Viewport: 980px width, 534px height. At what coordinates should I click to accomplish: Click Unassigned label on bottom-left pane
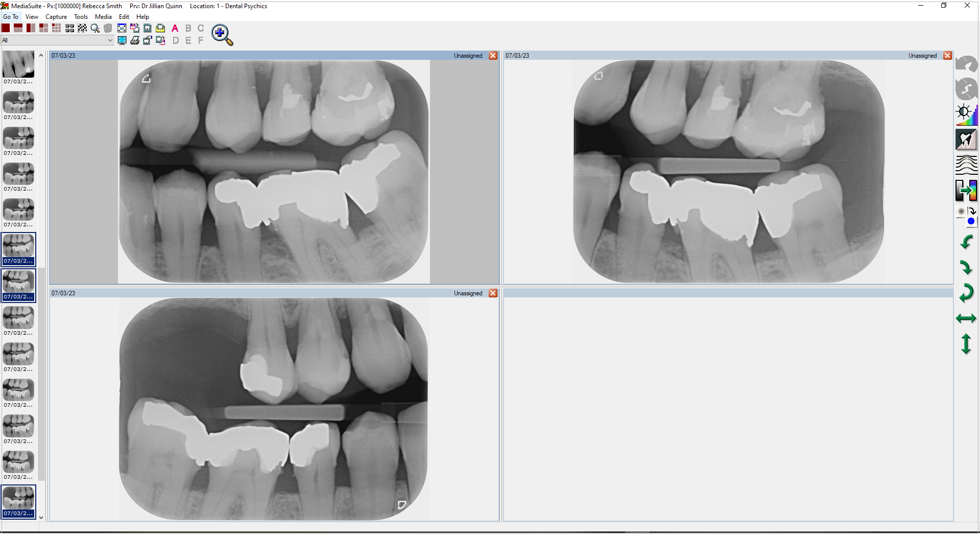468,293
